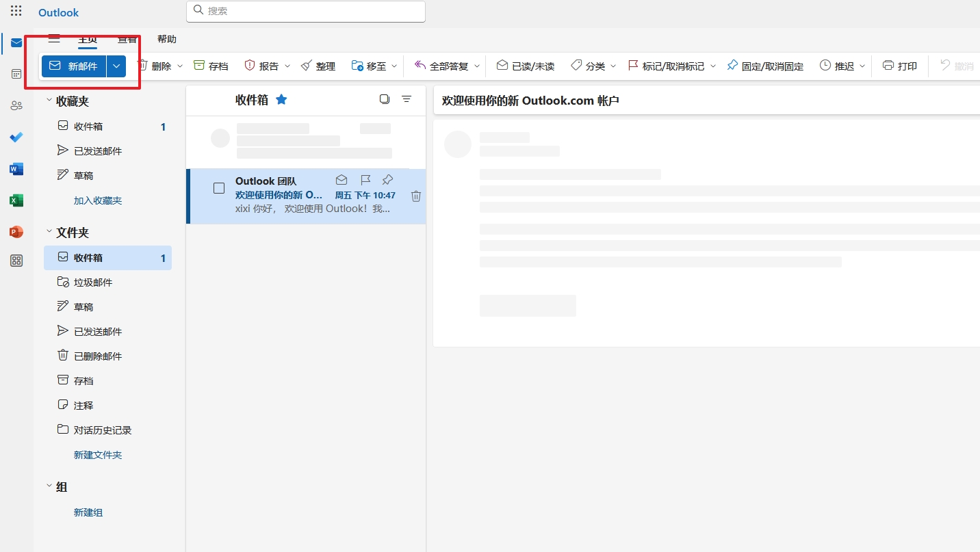Click the 新邮件 button
Image resolution: width=980 pixels, height=552 pixels.
point(74,66)
